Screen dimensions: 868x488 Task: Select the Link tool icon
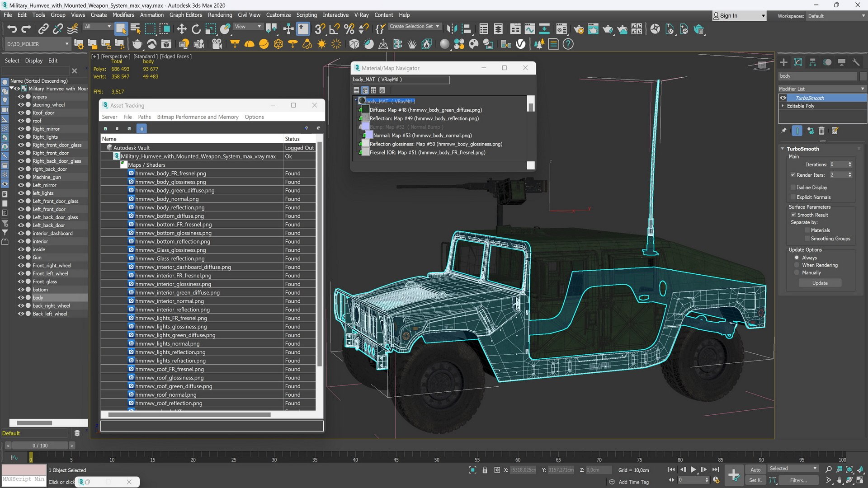tap(43, 29)
